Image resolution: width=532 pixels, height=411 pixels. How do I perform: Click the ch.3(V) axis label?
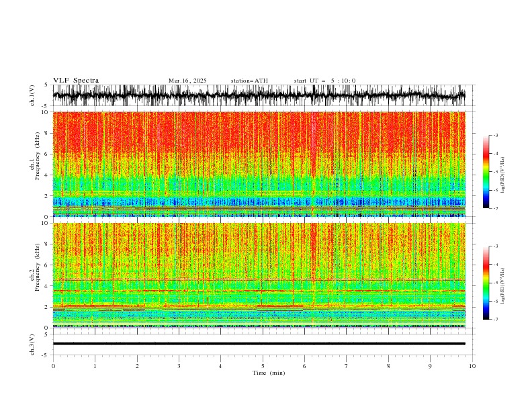(32, 345)
